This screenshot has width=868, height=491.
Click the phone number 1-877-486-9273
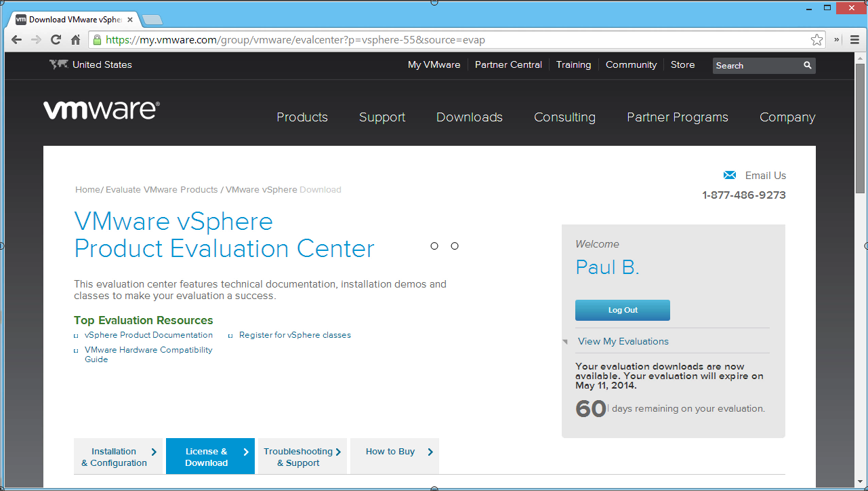(x=744, y=195)
